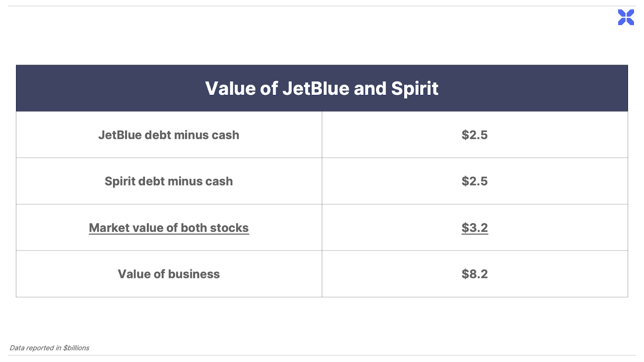The image size is (644, 362).
Task: Click Spirit's $2.5 value cell
Action: pos(475,181)
